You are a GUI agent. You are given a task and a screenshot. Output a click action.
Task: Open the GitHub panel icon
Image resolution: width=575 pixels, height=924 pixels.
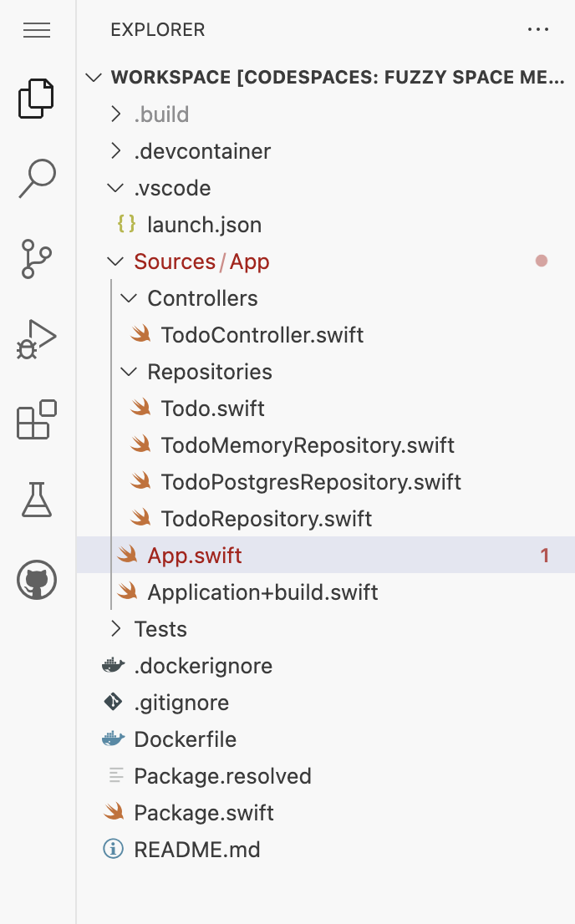37,579
